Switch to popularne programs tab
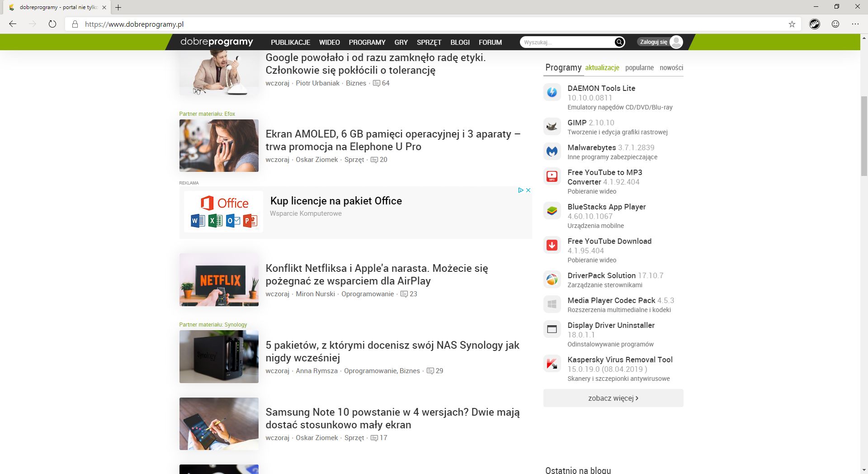This screenshot has height=474, width=868. click(x=639, y=68)
